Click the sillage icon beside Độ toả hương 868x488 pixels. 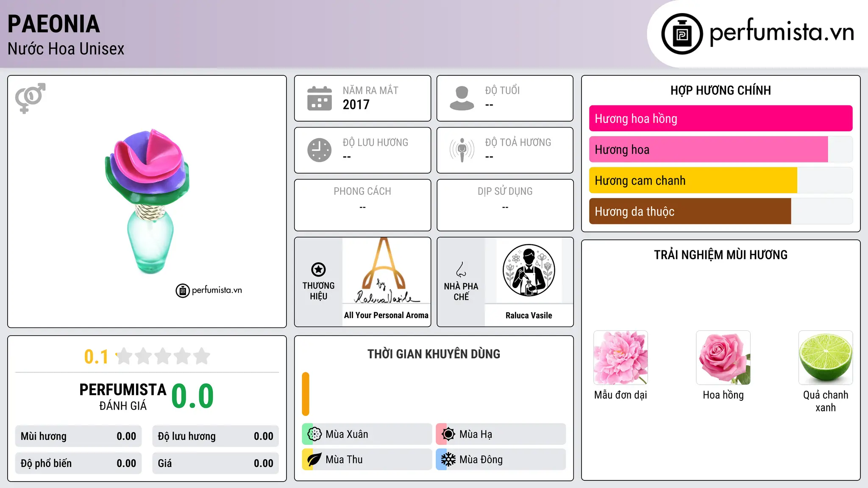pyautogui.click(x=462, y=150)
